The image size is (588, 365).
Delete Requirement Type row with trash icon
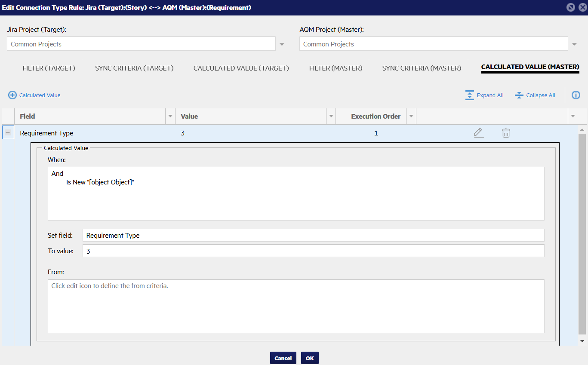[x=506, y=133]
